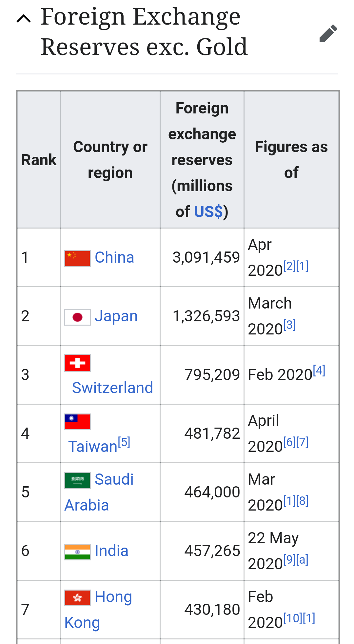Click the Foreign Exchange Reserves section heading
This screenshot has width=354, height=644.
click(144, 32)
